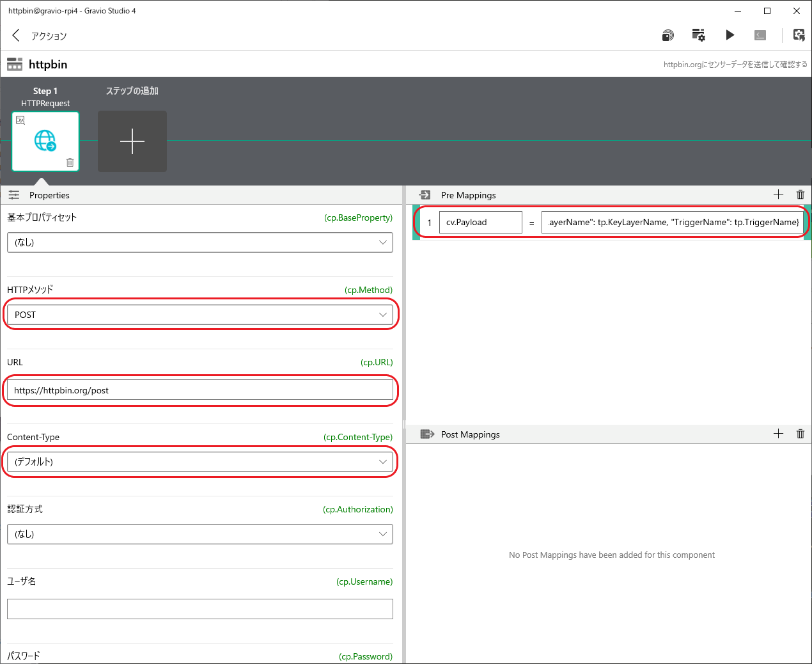Click the ステップの追加 label
812x664 pixels.
click(x=132, y=91)
